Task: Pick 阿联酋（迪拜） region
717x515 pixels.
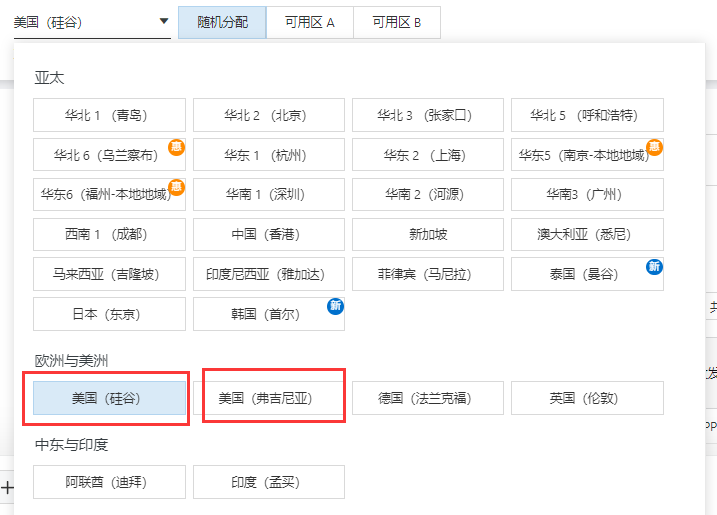Action: pyautogui.click(x=109, y=482)
